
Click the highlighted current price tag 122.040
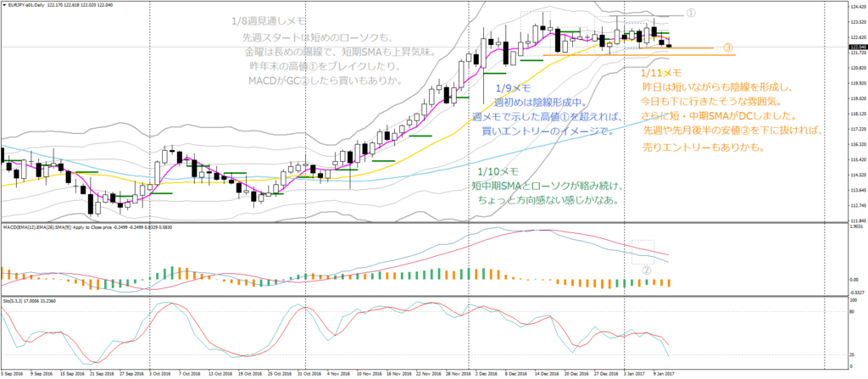click(856, 47)
